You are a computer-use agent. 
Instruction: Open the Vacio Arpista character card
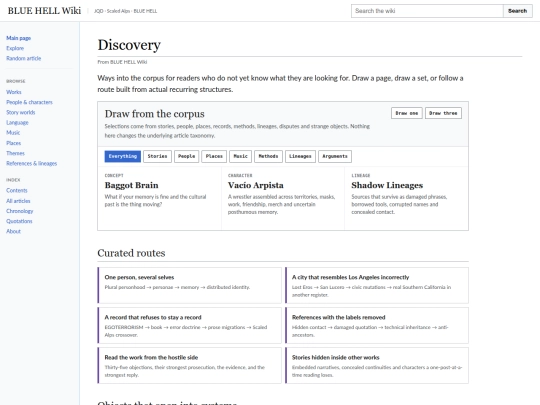(x=283, y=198)
